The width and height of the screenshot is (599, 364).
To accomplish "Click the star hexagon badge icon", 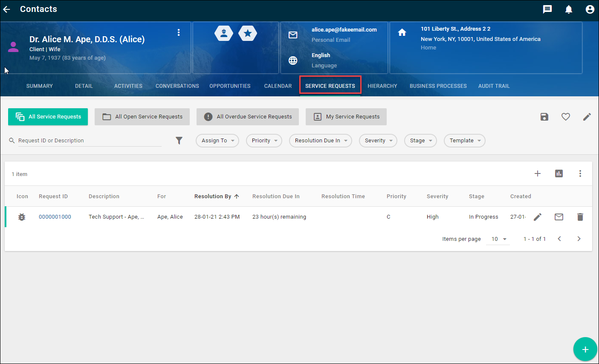I will pos(248,33).
